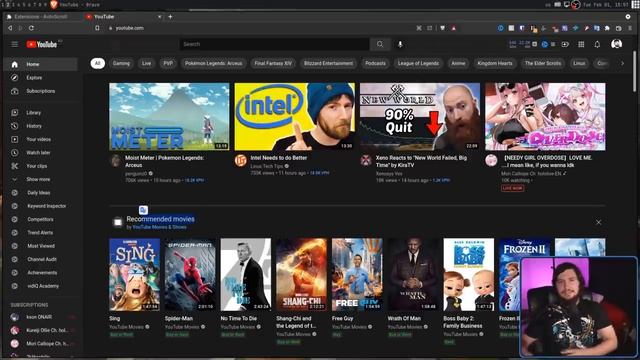Select the Podcasts filter chip

point(375,63)
